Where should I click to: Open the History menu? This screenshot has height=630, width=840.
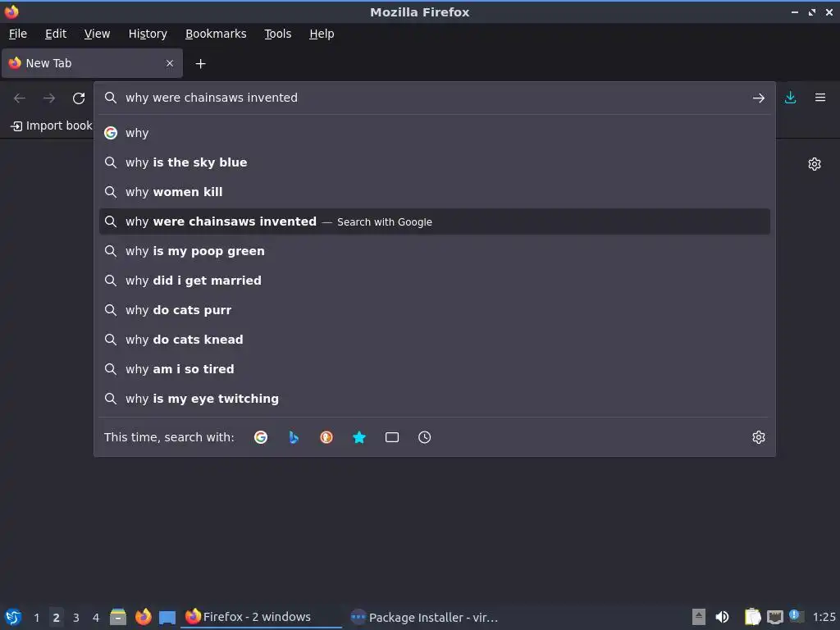(x=148, y=34)
